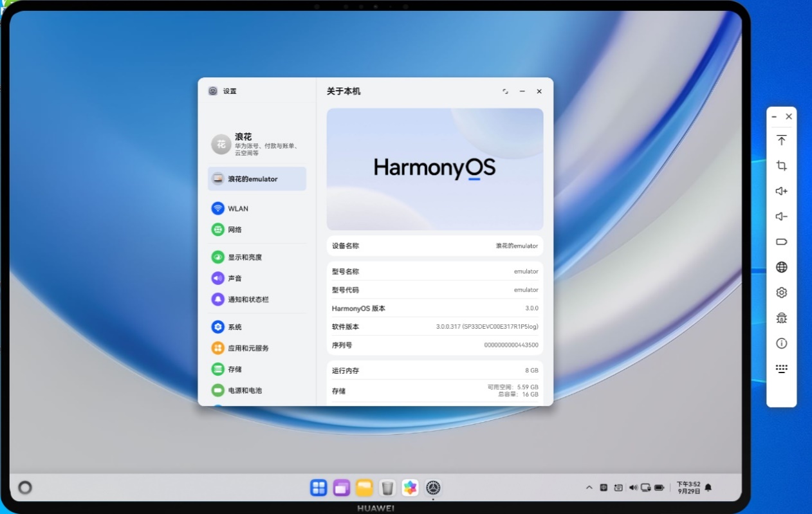This screenshot has width=812, height=514.
Task: Click the 软件版本 row
Action: 435,327
